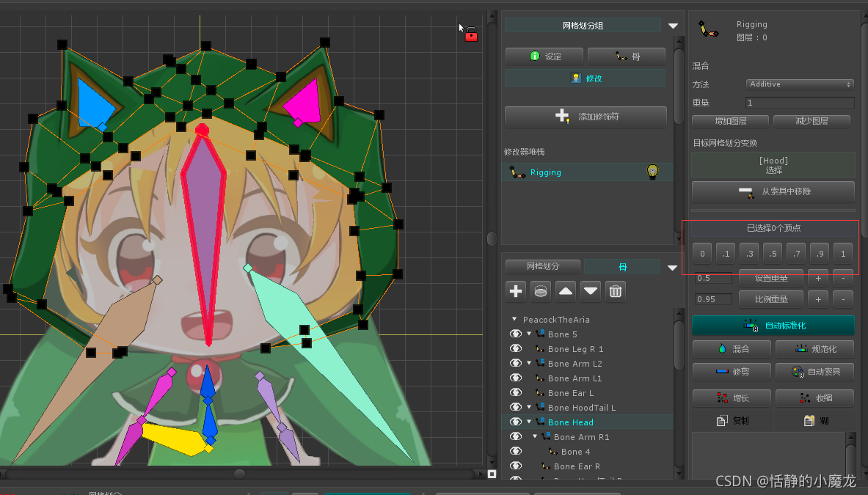Click the 规范化 normalize button
This screenshot has width=868, height=495.
[x=814, y=349]
